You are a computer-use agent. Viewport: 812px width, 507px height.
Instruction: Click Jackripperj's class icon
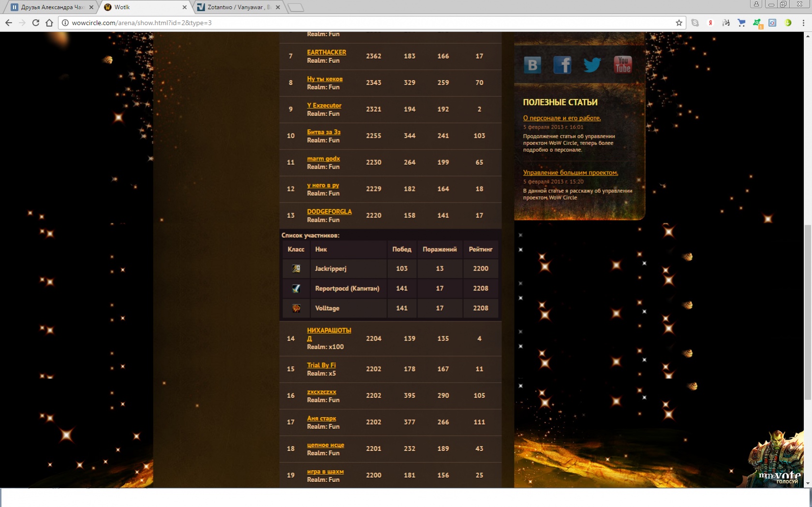[296, 269]
